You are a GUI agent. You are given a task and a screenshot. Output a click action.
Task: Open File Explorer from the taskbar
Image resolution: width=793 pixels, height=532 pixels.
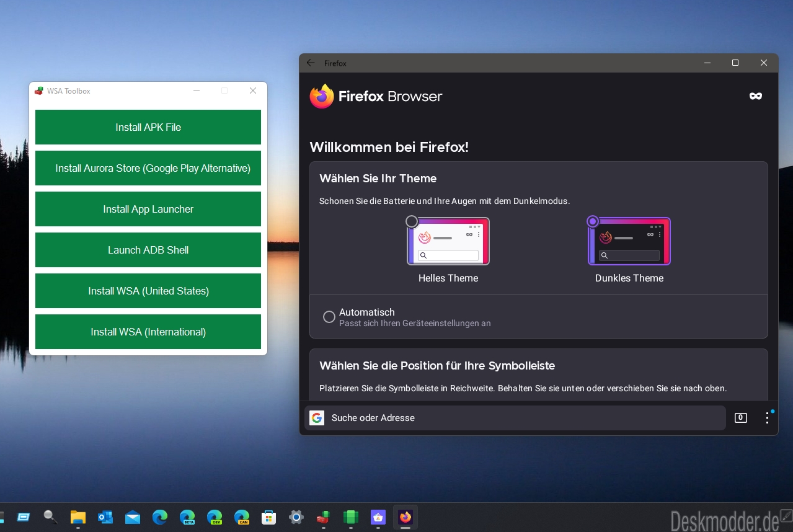pos(78,517)
